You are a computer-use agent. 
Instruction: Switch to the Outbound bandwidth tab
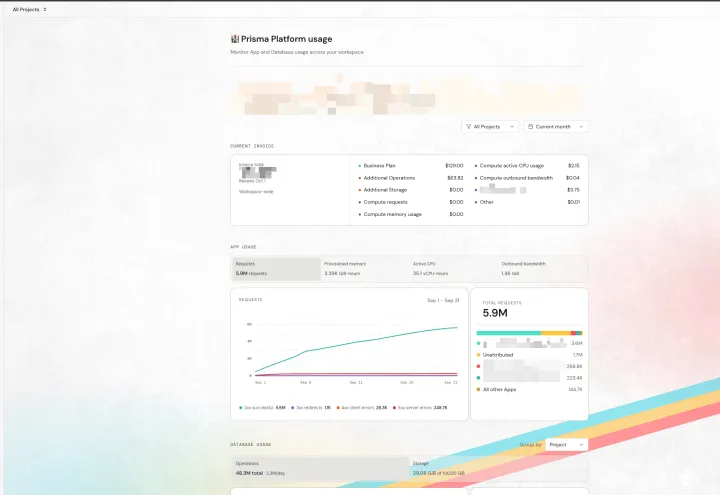point(542,269)
